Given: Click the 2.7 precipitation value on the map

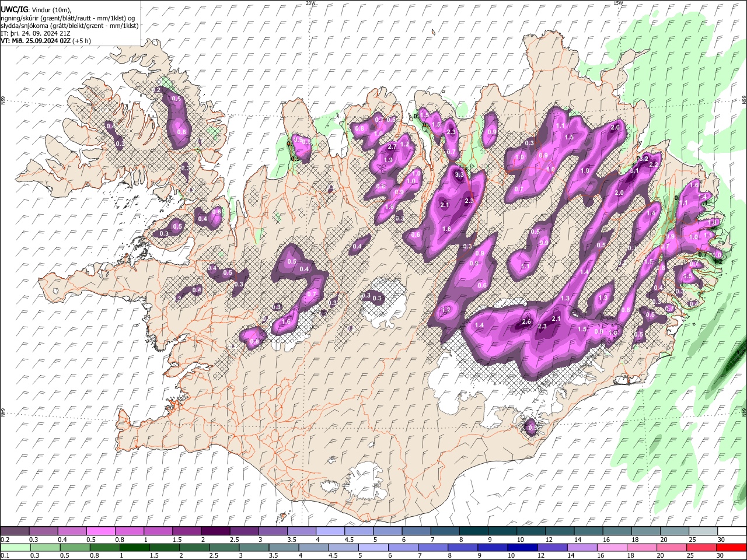Looking at the screenshot, I should coord(392,147).
